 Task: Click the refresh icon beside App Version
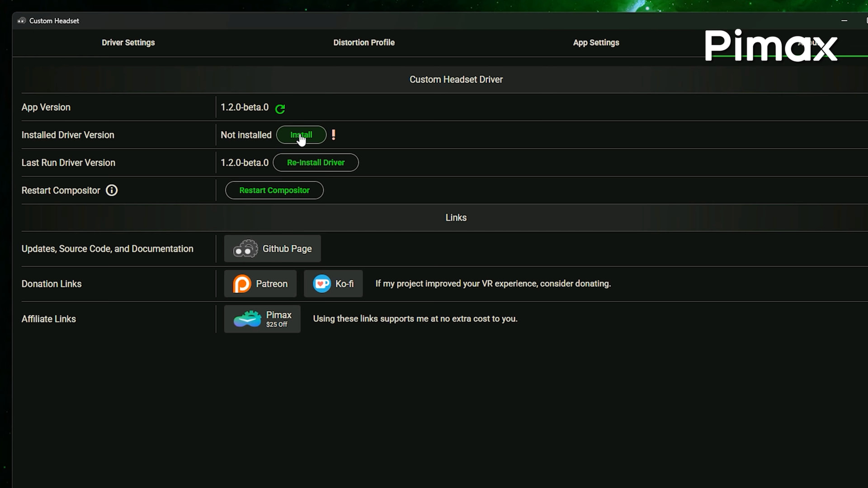280,109
